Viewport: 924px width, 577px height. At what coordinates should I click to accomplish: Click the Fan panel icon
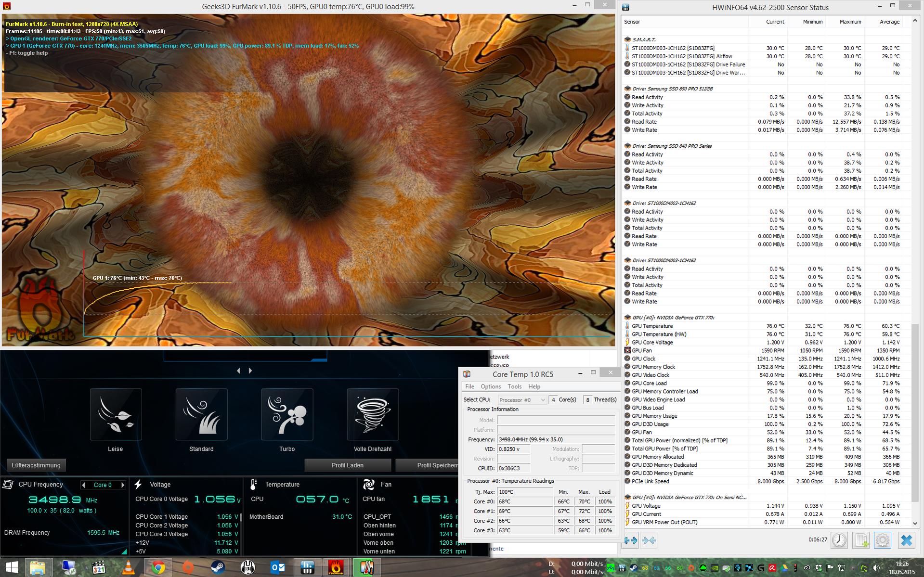point(369,485)
